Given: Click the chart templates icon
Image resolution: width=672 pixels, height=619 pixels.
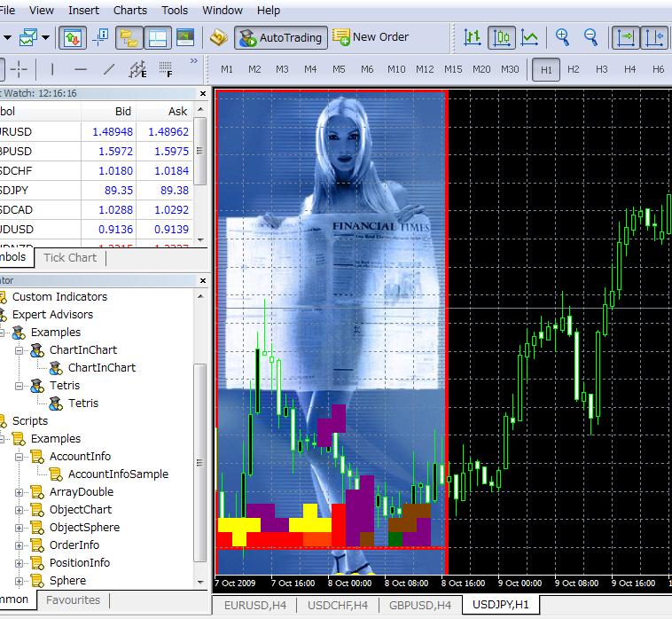Looking at the screenshot, I should click(x=28, y=38).
